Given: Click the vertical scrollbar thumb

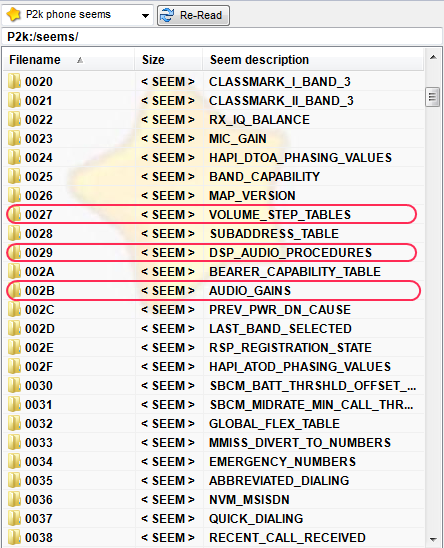Looking at the screenshot, I should [x=433, y=97].
